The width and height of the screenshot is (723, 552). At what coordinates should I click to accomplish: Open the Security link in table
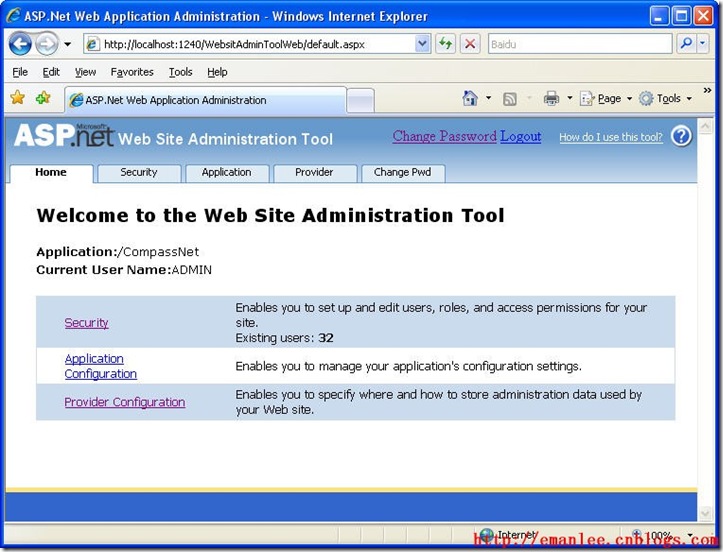(x=86, y=323)
